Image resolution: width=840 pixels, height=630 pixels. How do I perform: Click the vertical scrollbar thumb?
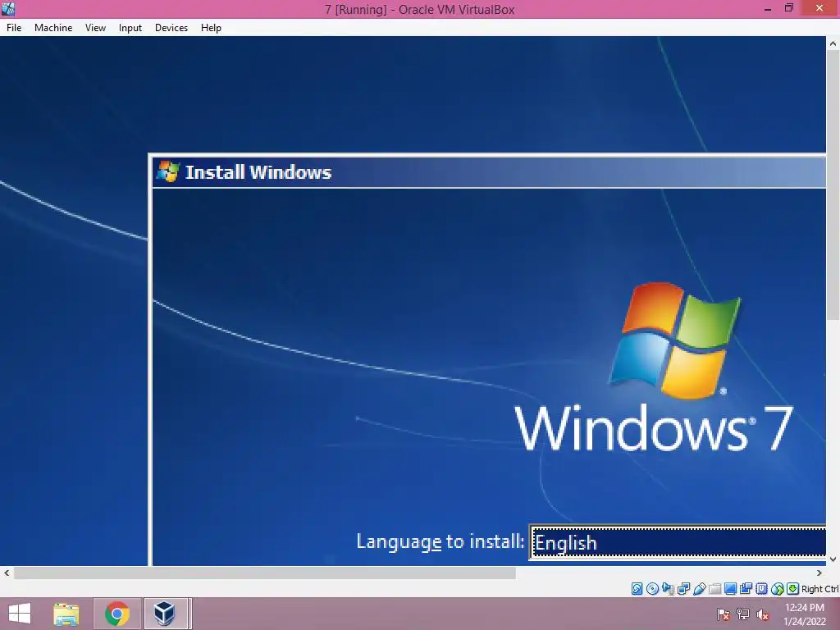point(833,186)
